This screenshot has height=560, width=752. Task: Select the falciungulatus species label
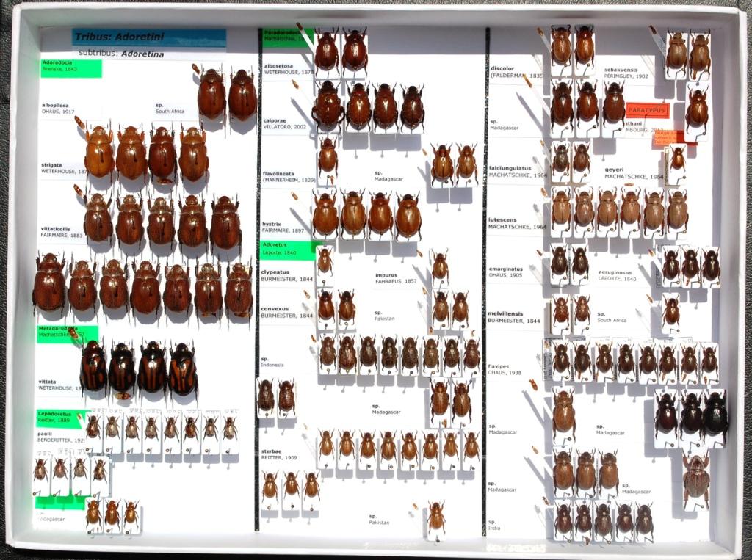(518, 171)
